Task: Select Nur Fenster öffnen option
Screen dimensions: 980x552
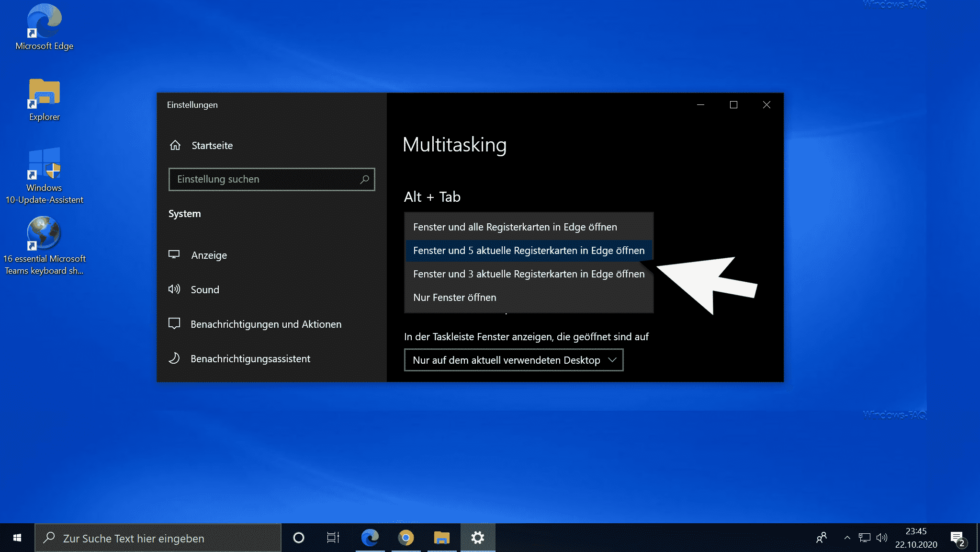Action: click(x=529, y=297)
